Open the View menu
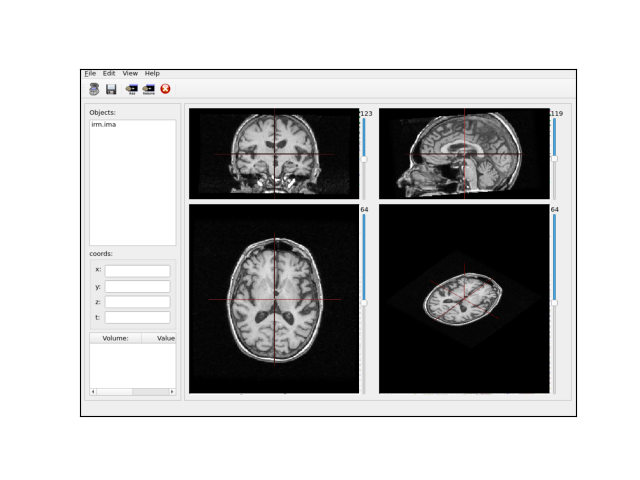This screenshot has width=640, height=480. pos(130,73)
